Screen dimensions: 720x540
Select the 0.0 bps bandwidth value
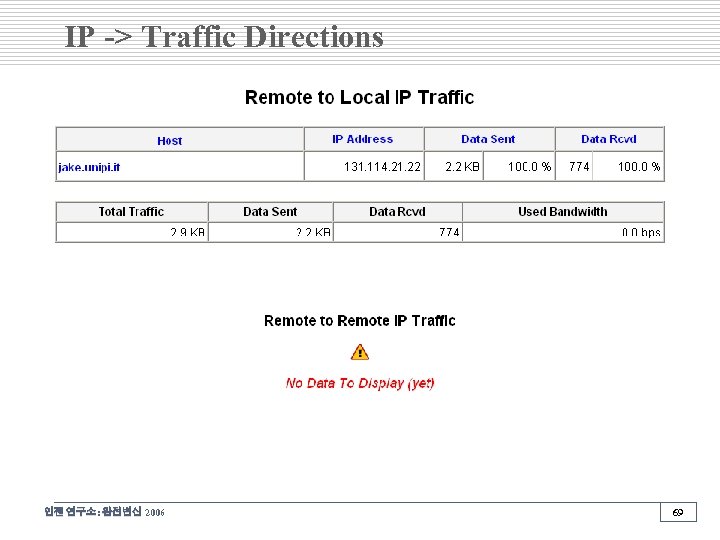coord(641,232)
